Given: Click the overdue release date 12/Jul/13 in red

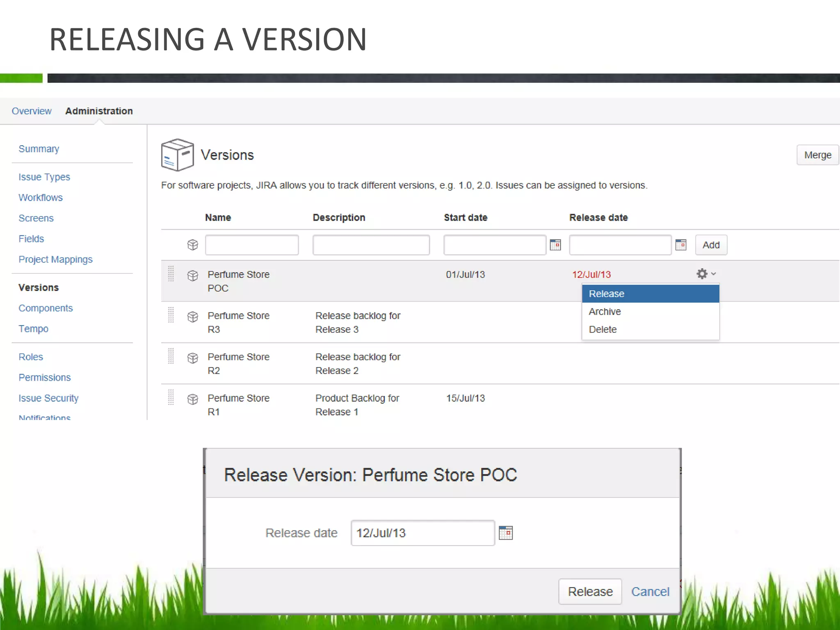Looking at the screenshot, I should pyautogui.click(x=591, y=274).
